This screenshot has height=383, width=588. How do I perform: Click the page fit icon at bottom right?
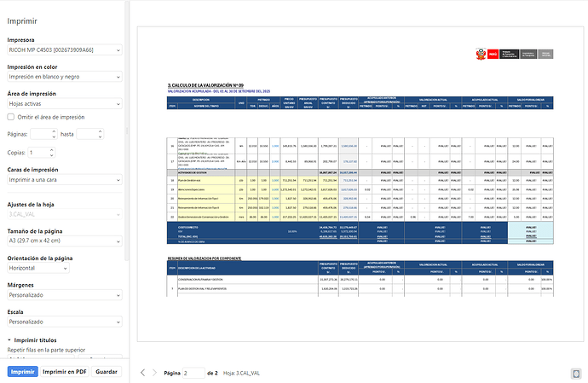[576, 373]
